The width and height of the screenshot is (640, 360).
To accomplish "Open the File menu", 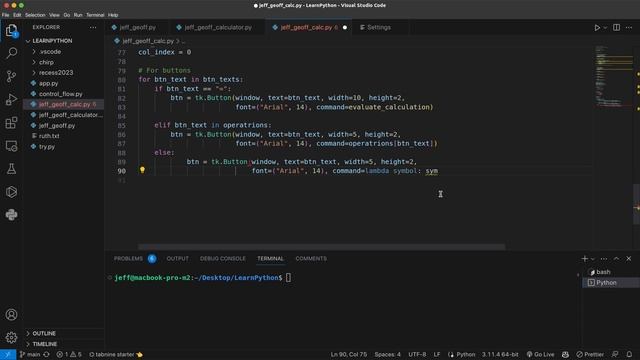I will tap(6, 15).
